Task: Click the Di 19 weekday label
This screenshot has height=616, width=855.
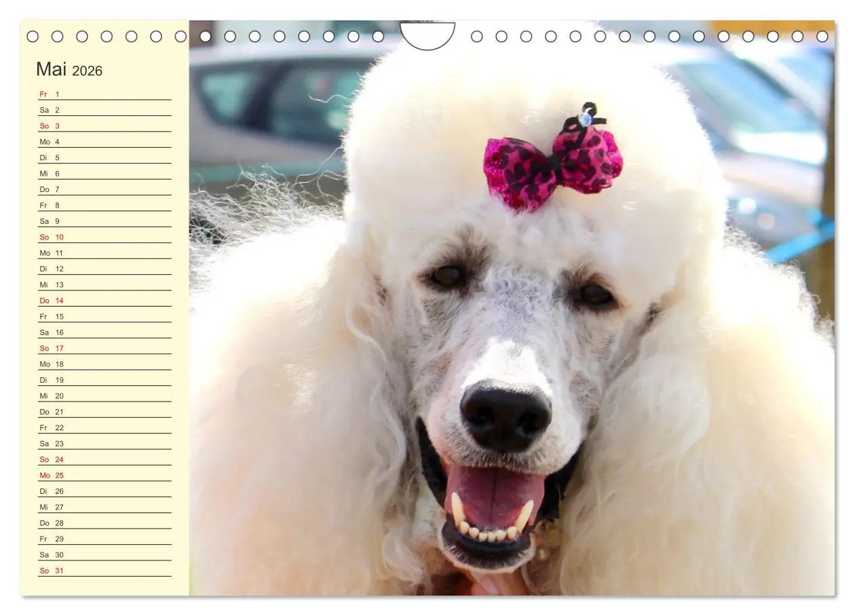Action: coord(45,380)
